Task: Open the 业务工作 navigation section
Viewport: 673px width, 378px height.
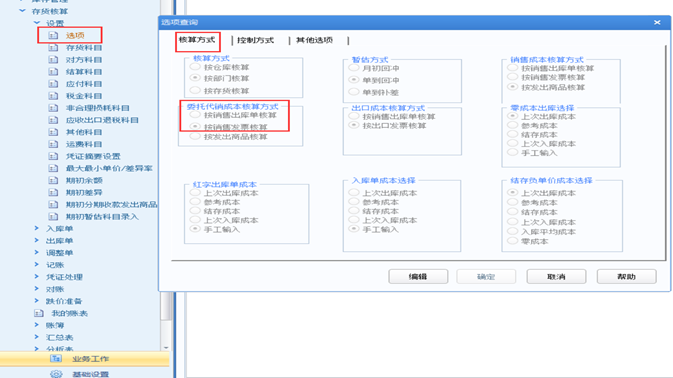Action: point(85,359)
